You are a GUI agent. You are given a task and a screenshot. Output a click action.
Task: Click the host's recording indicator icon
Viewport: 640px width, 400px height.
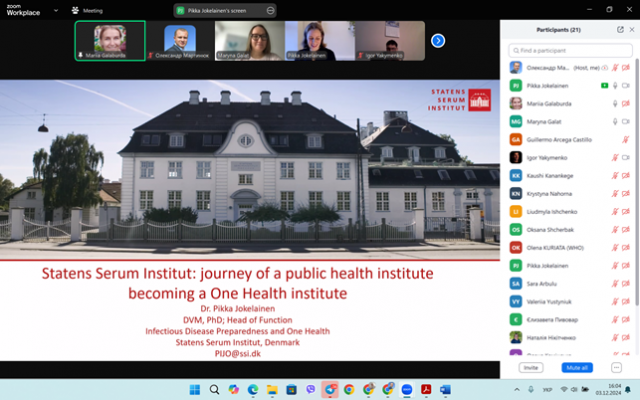605,68
